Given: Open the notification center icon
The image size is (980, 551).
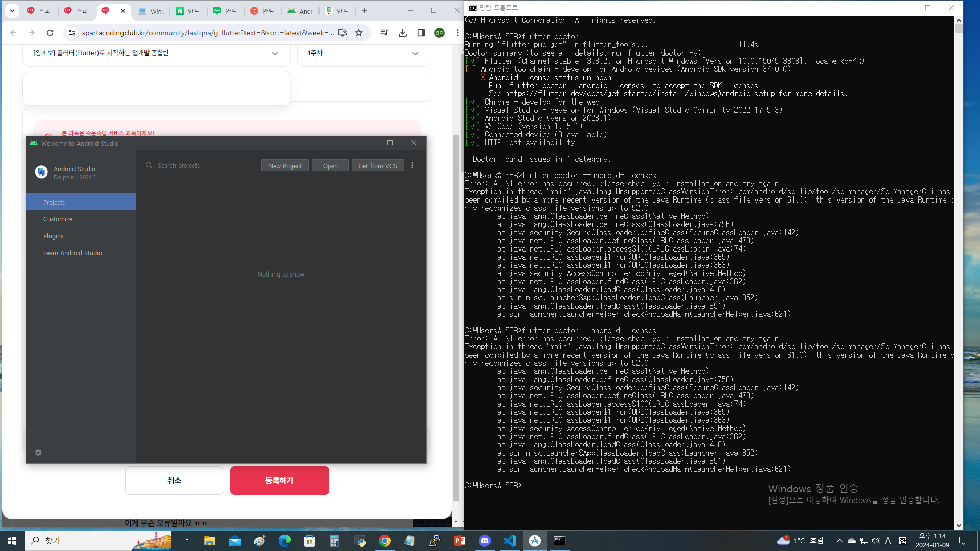Looking at the screenshot, I should click(x=963, y=541).
